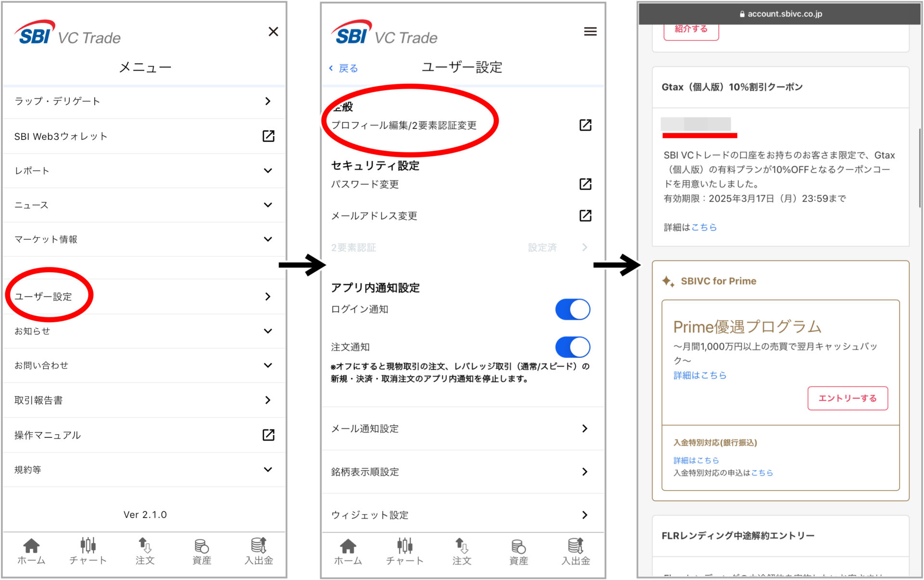Open hamburger menu in user settings screen
Image resolution: width=924 pixels, height=580 pixels.
[x=590, y=32]
